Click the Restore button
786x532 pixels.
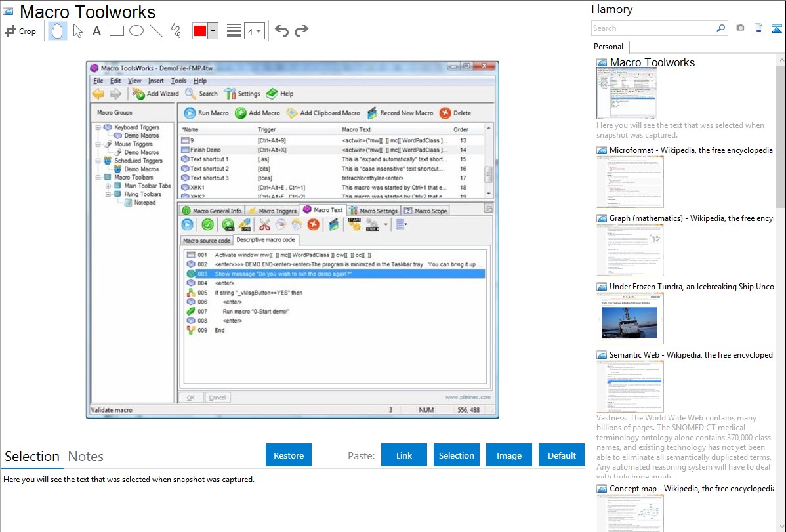pyautogui.click(x=289, y=455)
